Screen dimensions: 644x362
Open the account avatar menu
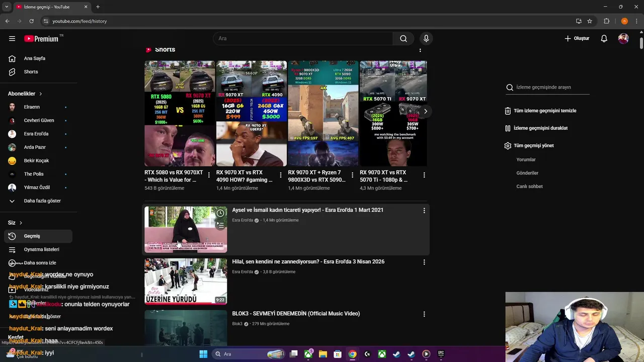pyautogui.click(x=623, y=38)
